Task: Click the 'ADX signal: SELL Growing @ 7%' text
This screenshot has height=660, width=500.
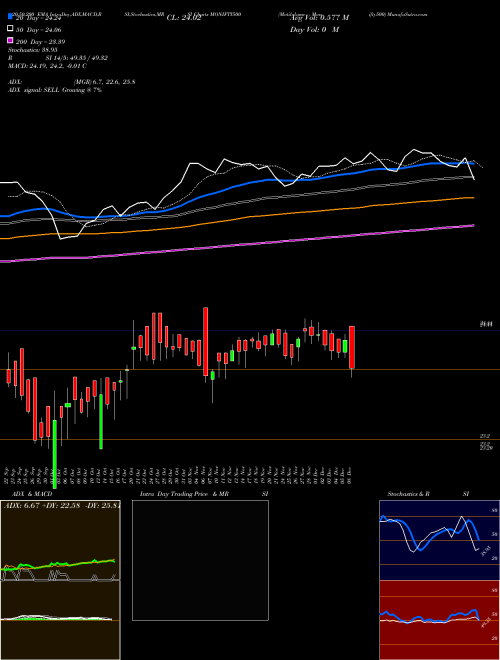Action: point(55,90)
